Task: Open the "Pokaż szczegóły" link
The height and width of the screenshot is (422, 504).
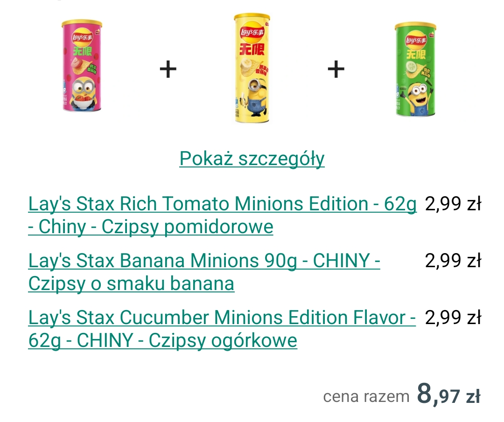Action: (x=252, y=159)
